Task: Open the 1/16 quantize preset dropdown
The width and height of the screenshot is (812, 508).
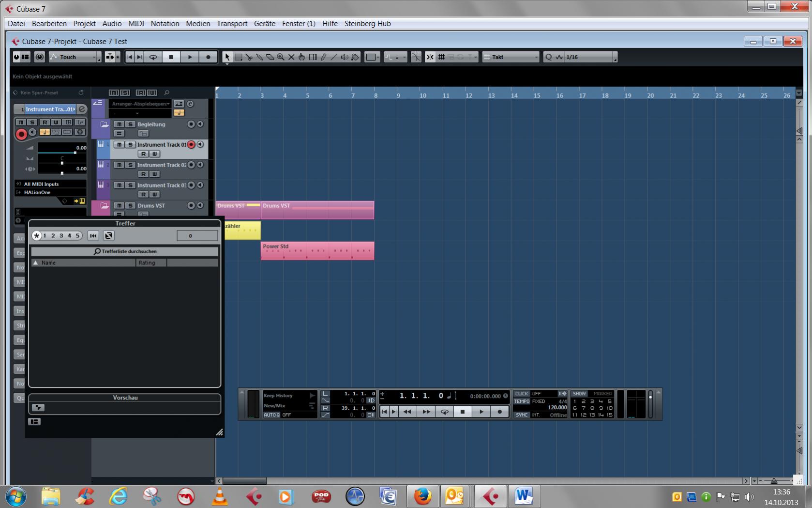Action: coord(591,57)
